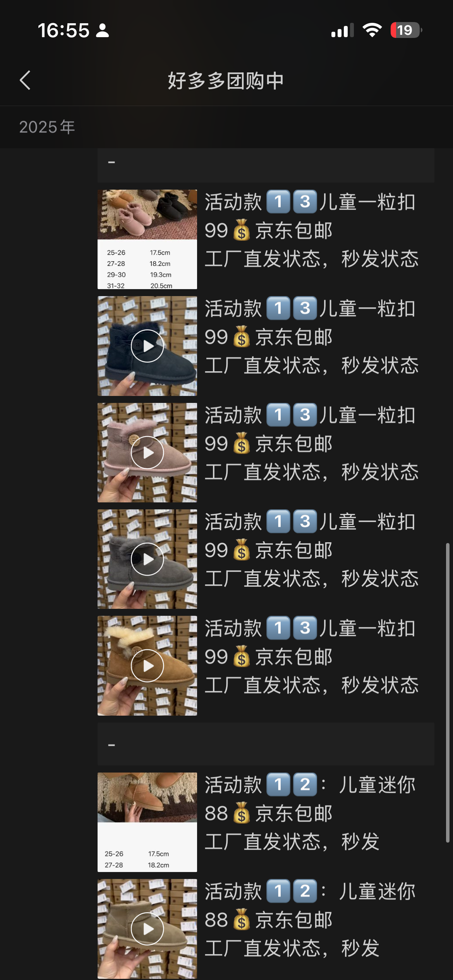Tap the back arrow in the header
This screenshot has width=453, height=980.
(25, 81)
